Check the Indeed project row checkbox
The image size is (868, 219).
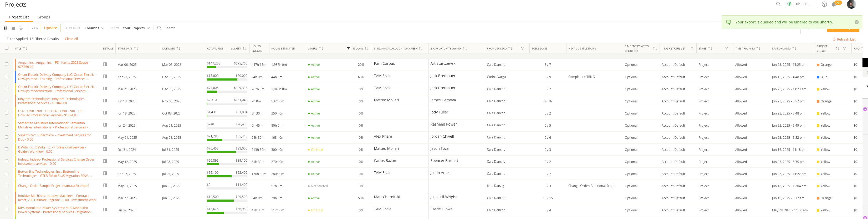[x=7, y=161]
